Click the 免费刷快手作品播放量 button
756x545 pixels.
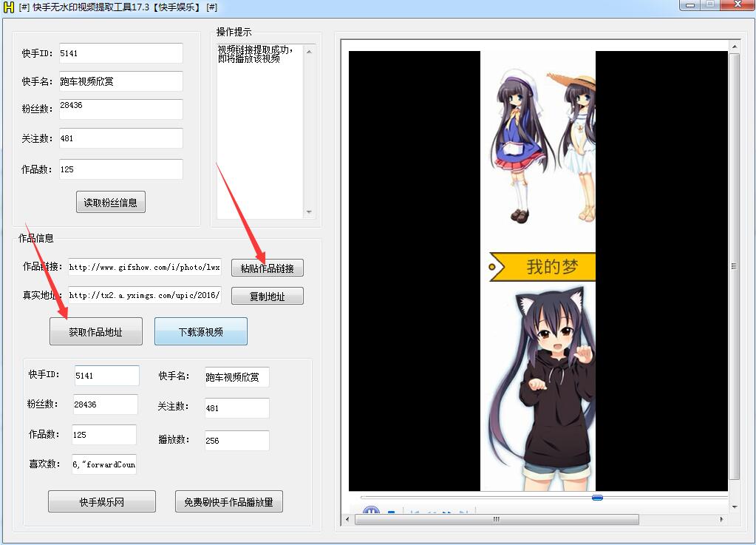click(x=228, y=501)
